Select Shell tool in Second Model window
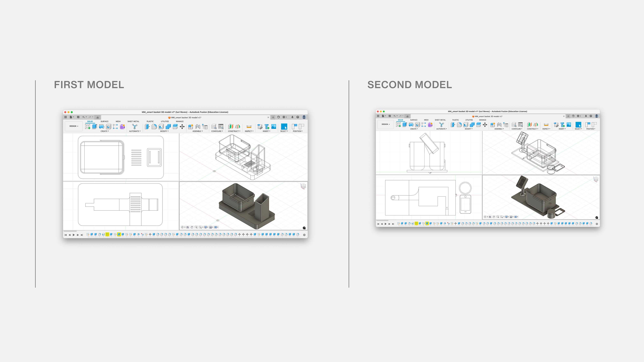 pos(466,125)
